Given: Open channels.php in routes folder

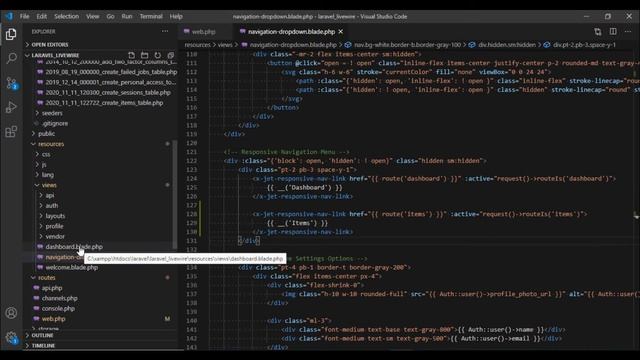Looking at the screenshot, I should coord(59,298).
